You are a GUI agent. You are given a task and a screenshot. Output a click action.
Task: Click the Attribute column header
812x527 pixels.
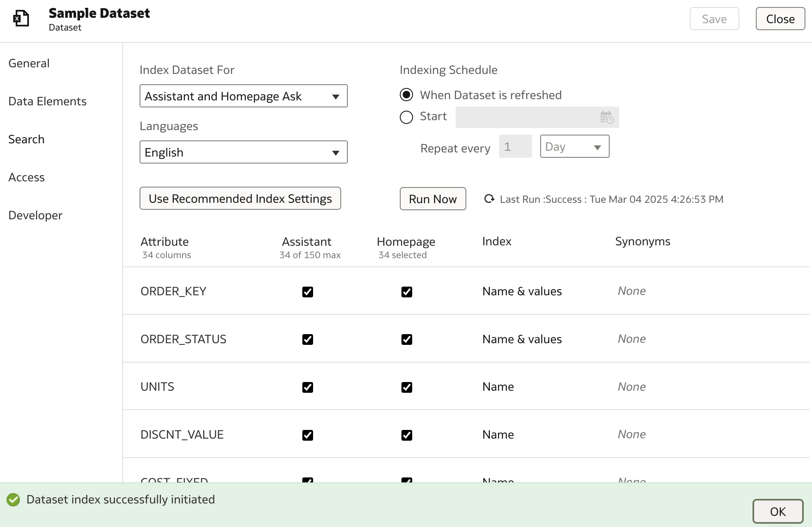pyautogui.click(x=164, y=242)
